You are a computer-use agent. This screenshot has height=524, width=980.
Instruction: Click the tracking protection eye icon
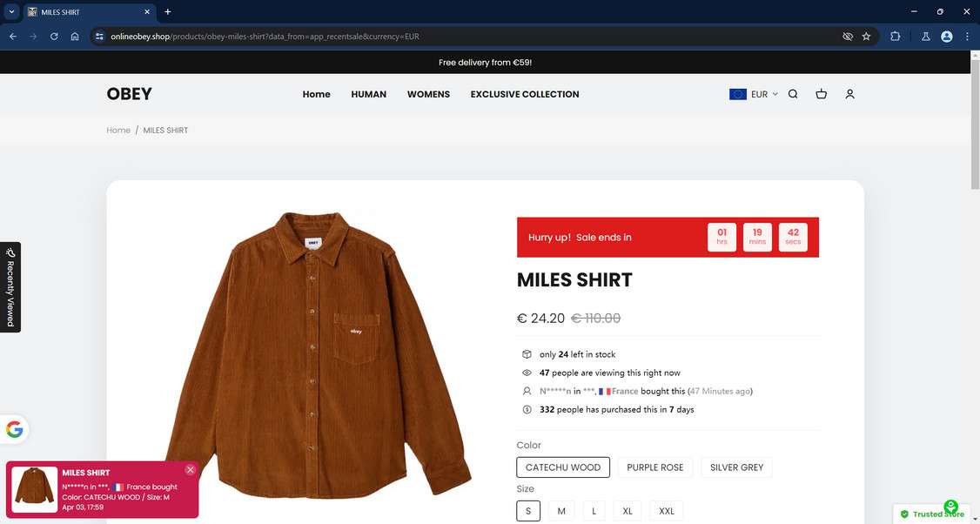848,37
